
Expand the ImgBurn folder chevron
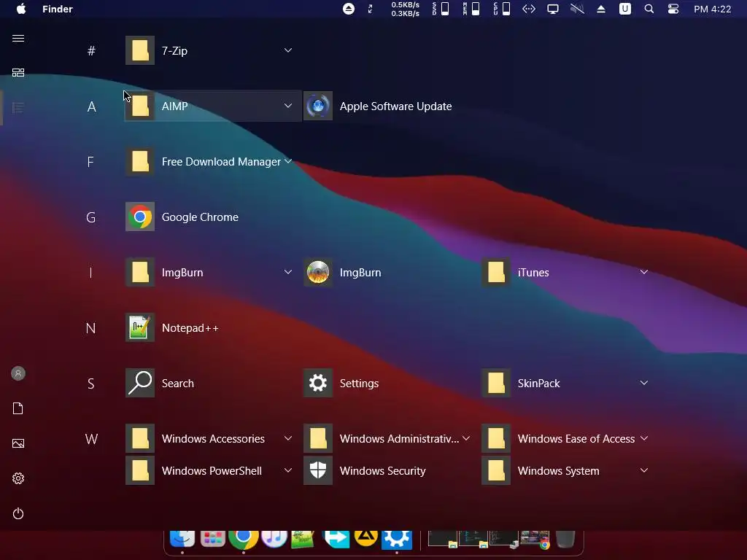click(287, 272)
